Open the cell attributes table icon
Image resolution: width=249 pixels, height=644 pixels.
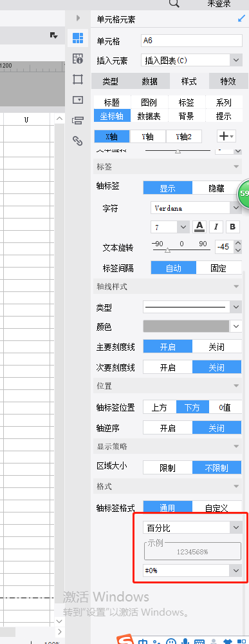coord(78,59)
